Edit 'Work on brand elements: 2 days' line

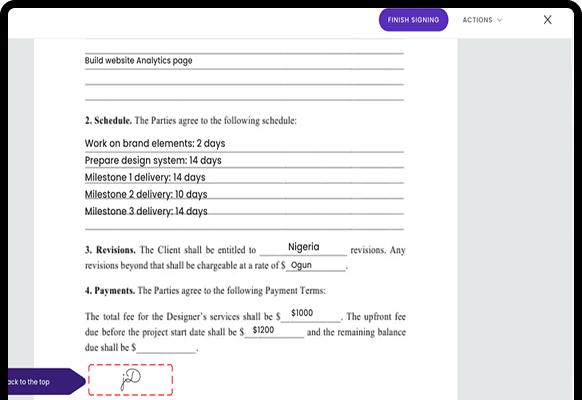pyautogui.click(x=244, y=144)
